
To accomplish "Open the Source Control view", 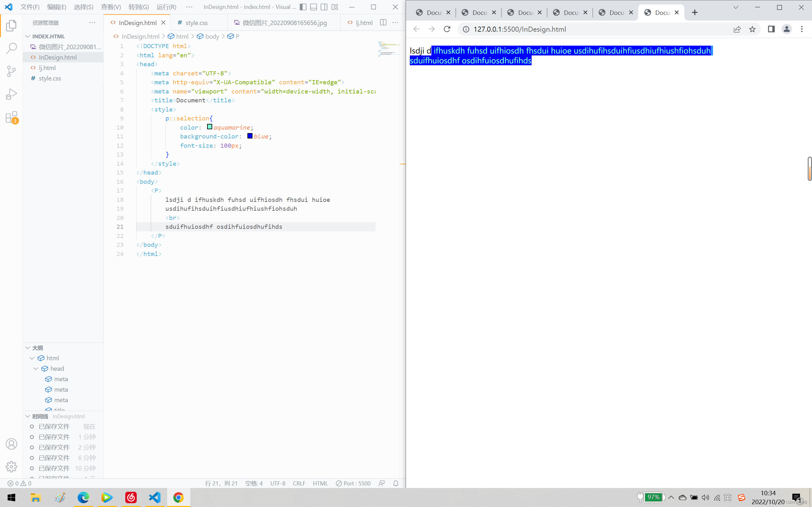I will [x=11, y=71].
